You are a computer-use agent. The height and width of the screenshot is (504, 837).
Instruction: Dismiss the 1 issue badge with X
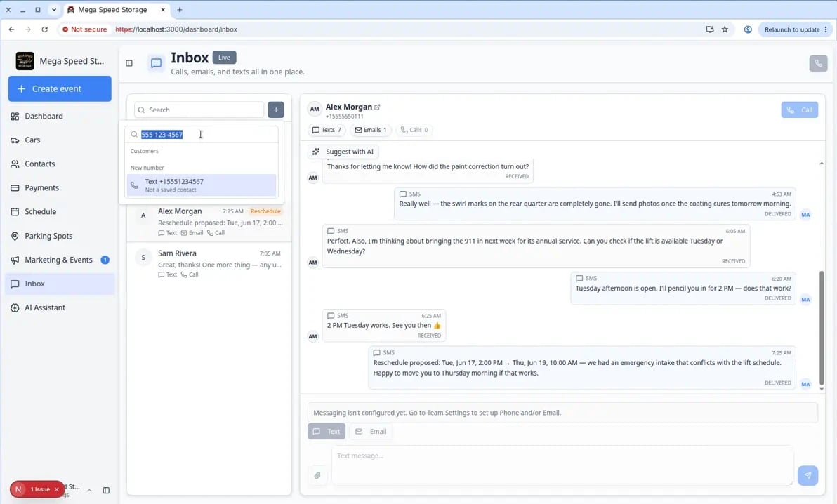(57, 489)
